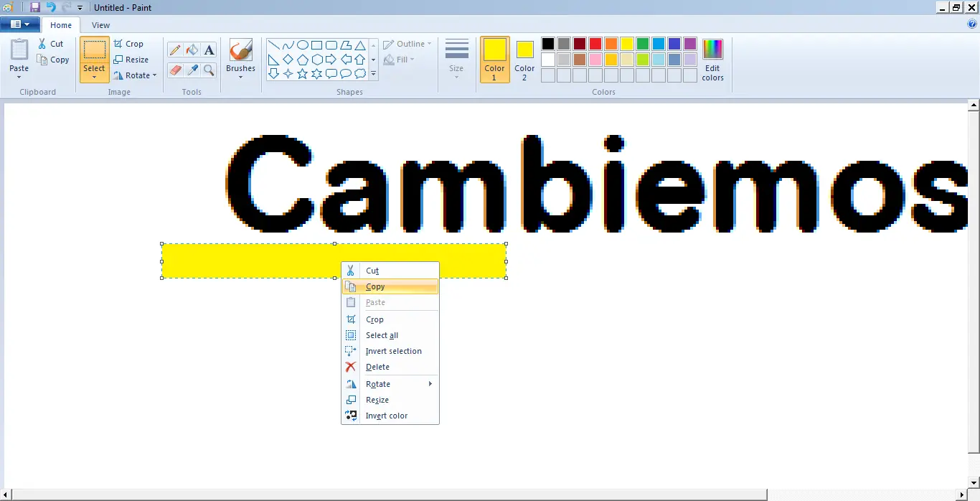Open the blue Paint application menu button
980x501 pixels.
pos(19,24)
